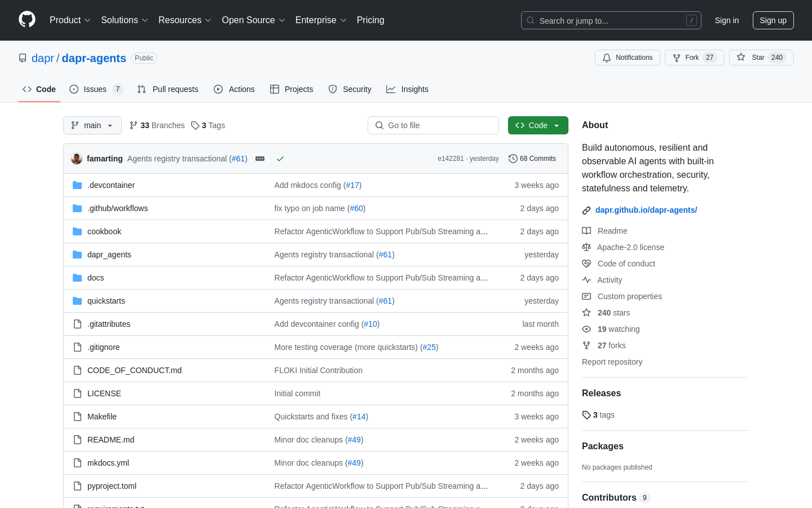The image size is (812, 508).
Task: Click the Report repository link
Action: (x=612, y=362)
